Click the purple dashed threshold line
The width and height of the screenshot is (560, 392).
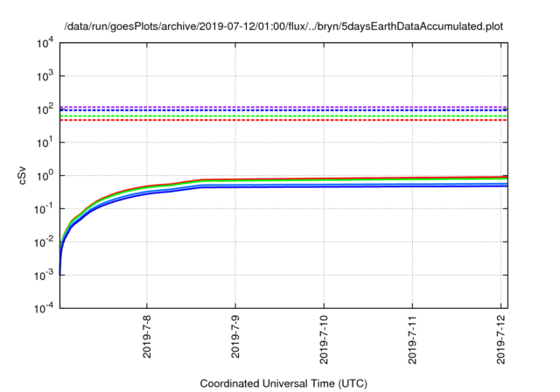click(x=283, y=107)
